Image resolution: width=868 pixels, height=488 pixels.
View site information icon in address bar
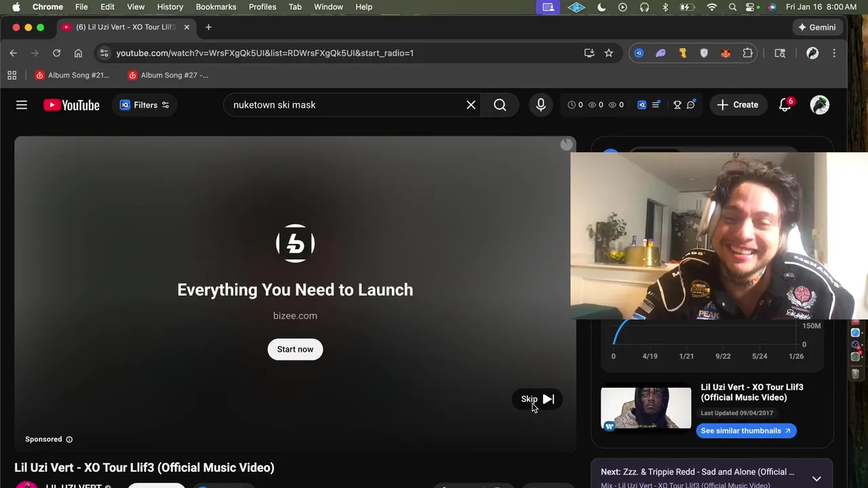coord(103,53)
